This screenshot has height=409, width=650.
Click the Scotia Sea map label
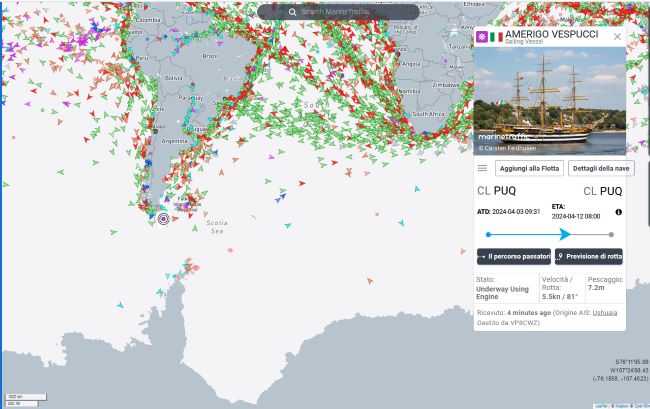click(217, 227)
